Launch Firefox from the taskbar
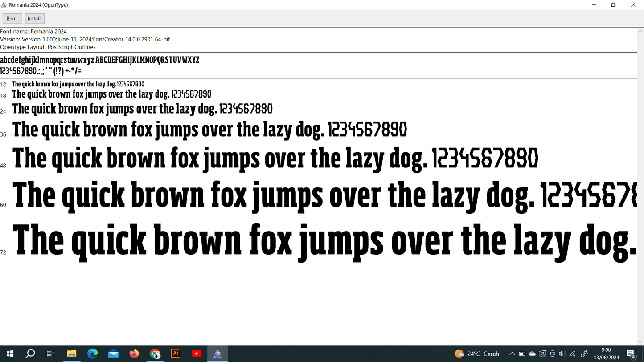Screen dimensions: 644x362 (134, 354)
